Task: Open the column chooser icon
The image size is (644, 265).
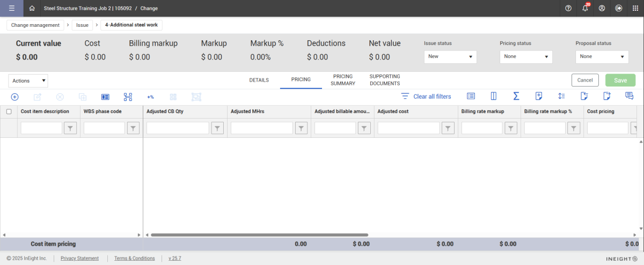Action: (x=493, y=96)
